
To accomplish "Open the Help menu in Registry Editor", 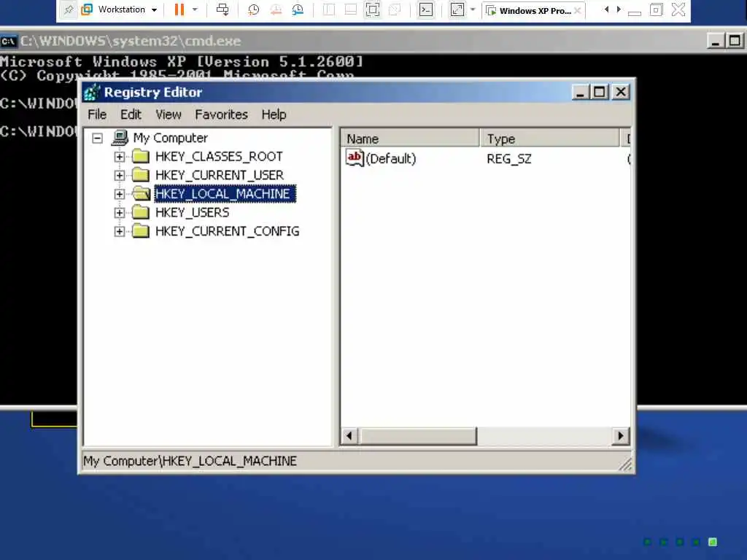I will (274, 114).
